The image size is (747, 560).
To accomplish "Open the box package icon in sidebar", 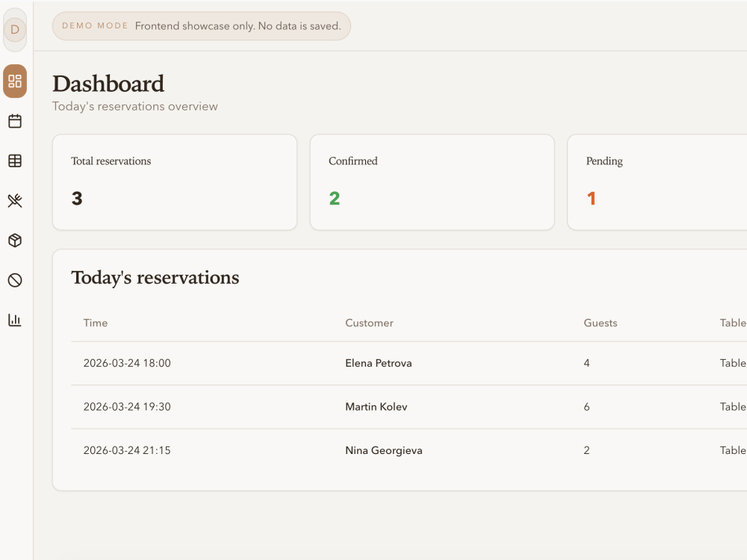I will point(15,240).
